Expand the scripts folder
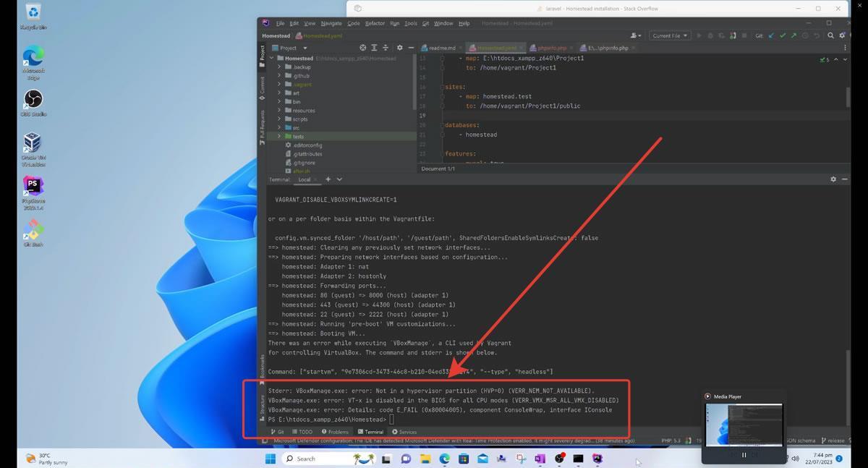This screenshot has width=868, height=468. pos(279,119)
